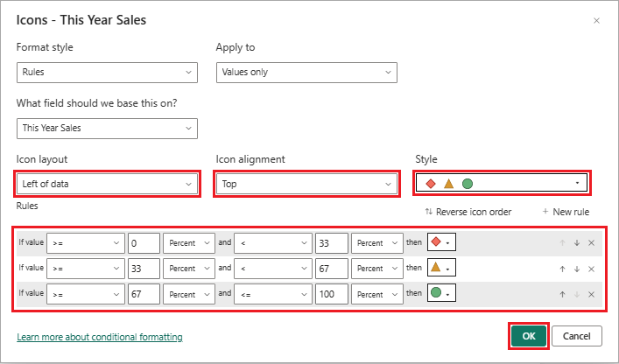Image resolution: width=619 pixels, height=364 pixels.
Task: Click the minimum value field showing 67
Action: pyautogui.click(x=144, y=292)
